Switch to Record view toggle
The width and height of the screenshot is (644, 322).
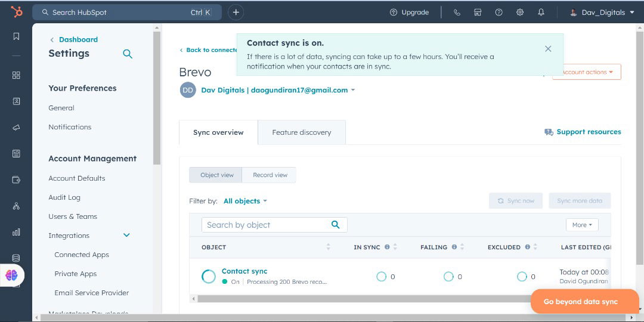270,175
